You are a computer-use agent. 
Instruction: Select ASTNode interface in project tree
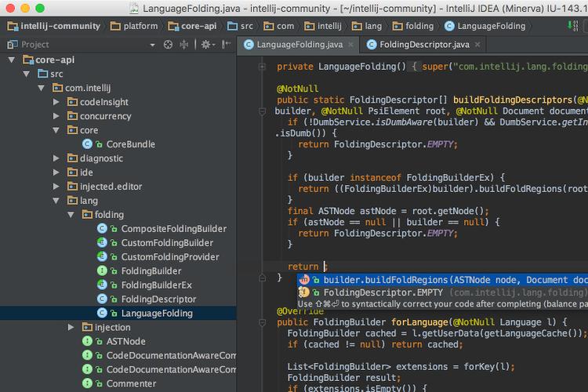[125, 341]
